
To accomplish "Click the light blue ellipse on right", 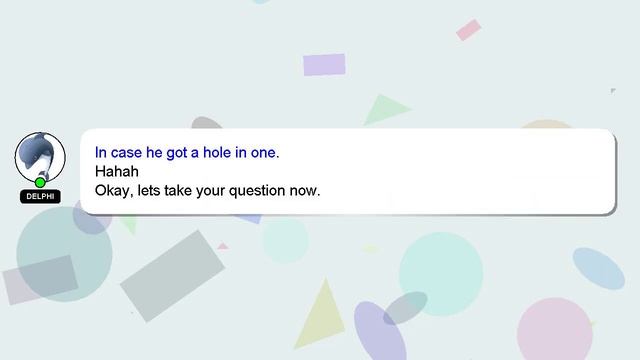I will (x=599, y=269).
